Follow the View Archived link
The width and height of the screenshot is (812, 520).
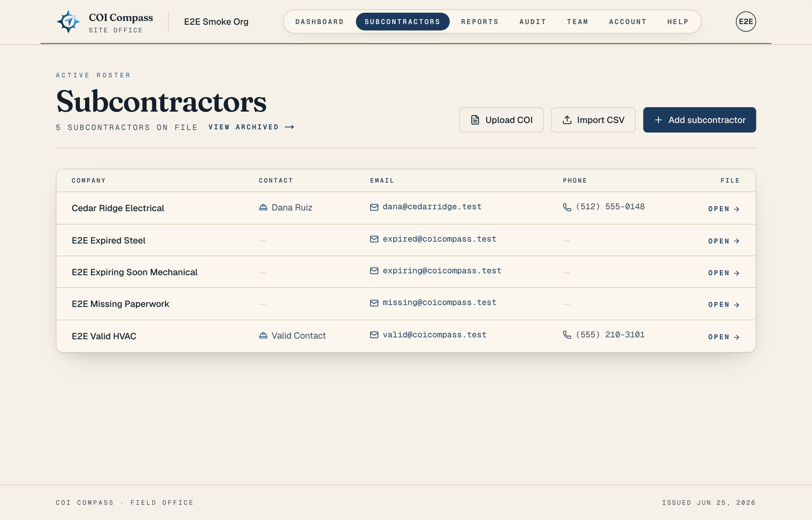pos(251,127)
